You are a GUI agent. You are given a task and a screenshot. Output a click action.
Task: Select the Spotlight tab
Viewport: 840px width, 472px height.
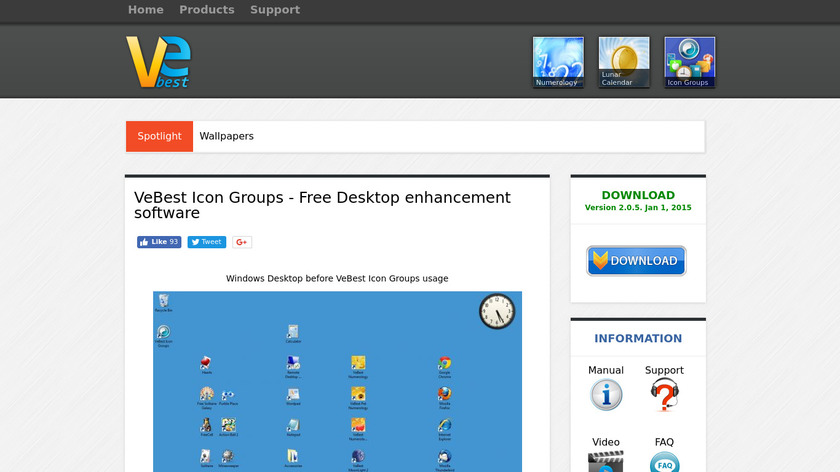160,136
